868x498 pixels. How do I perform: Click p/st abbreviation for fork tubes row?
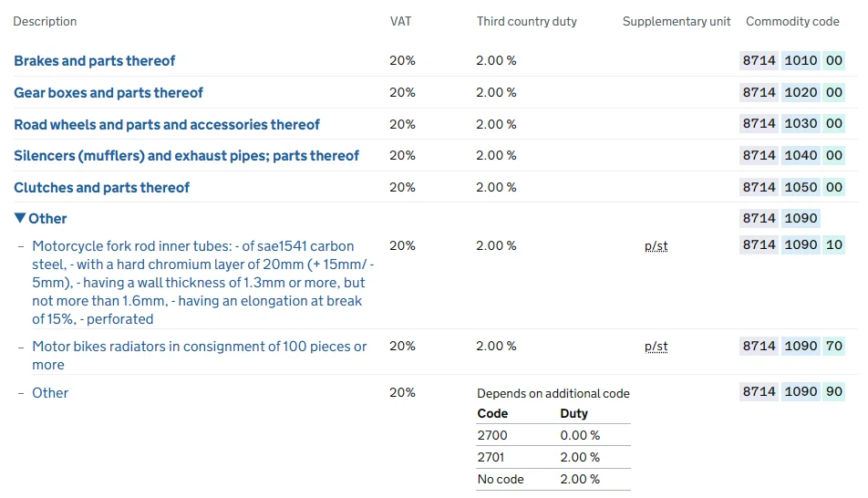656,246
